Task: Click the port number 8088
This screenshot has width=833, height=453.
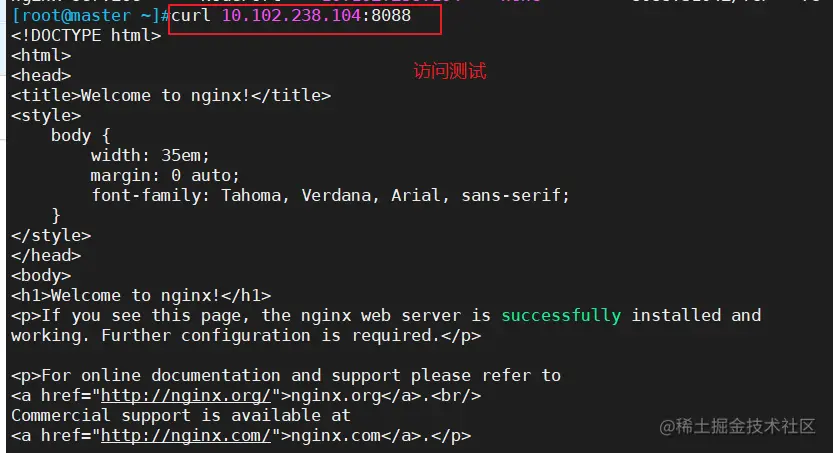Action: 391,15
